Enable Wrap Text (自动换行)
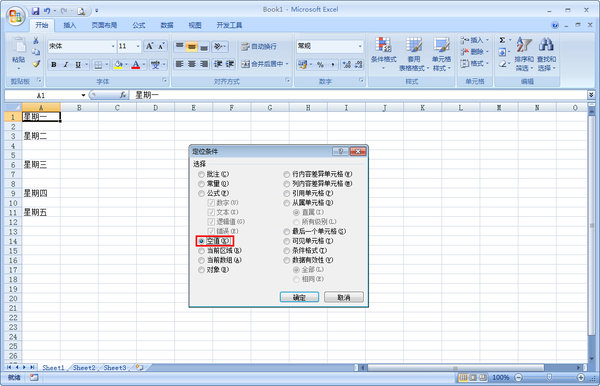 (x=259, y=46)
